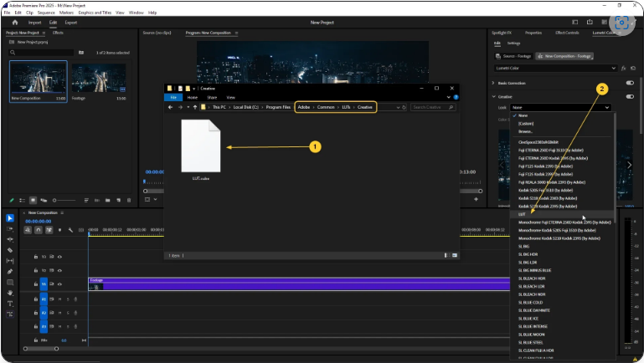The height and width of the screenshot is (363, 644).
Task: Select the Type tool
Action: tap(10, 304)
